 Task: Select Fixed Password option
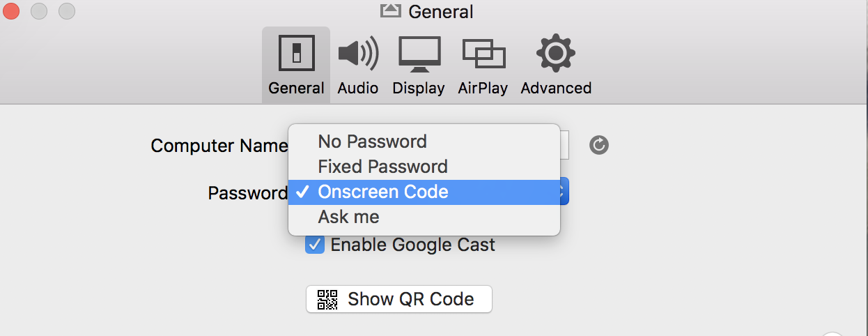382,167
